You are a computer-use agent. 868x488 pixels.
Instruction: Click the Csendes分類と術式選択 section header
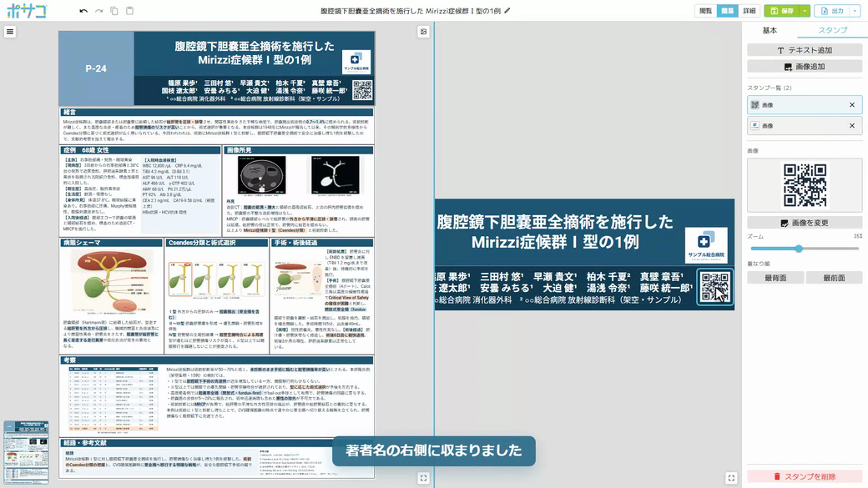216,243
